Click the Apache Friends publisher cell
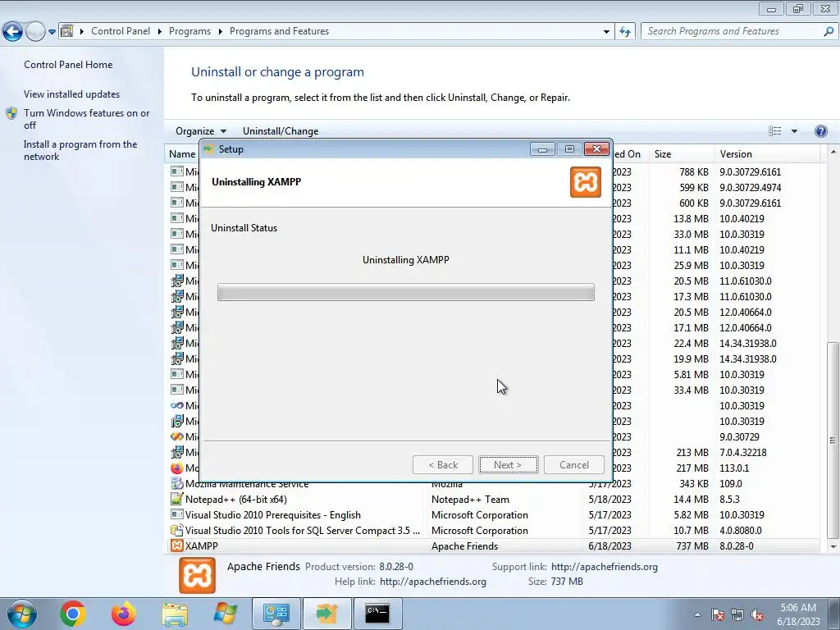840x630 pixels. (464, 546)
